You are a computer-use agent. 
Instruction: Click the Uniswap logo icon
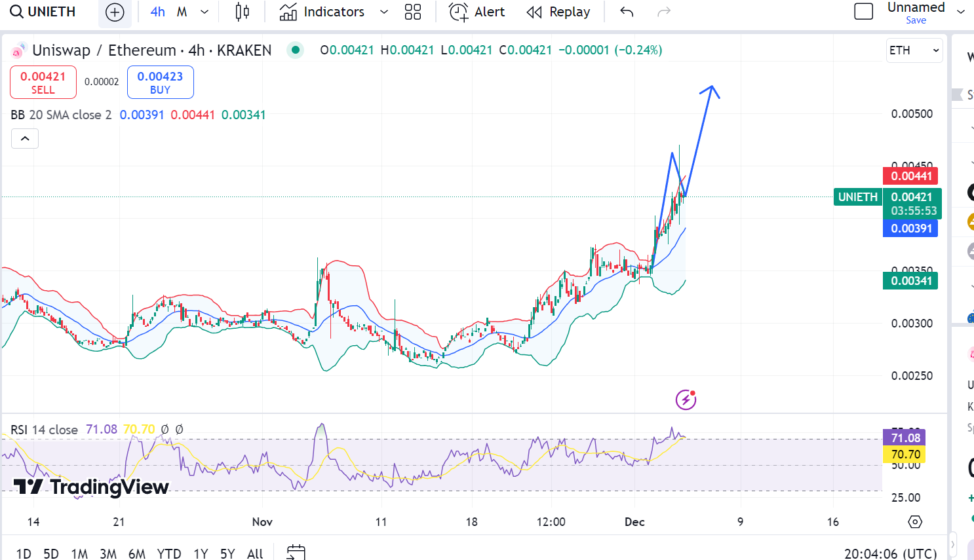(x=18, y=50)
